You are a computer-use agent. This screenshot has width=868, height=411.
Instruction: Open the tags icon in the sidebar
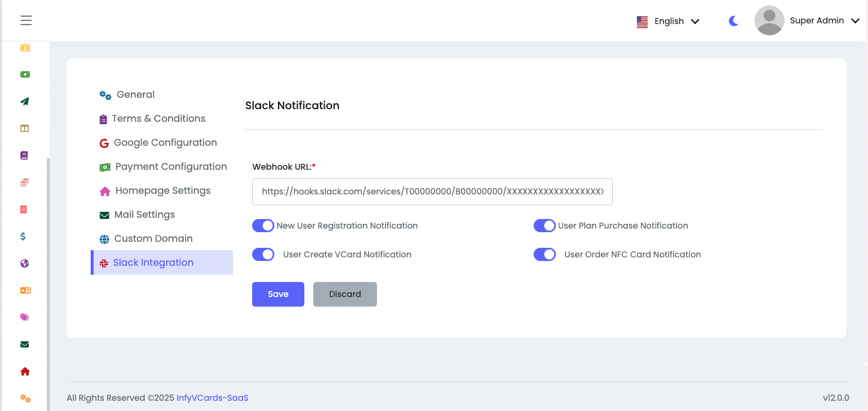coord(25,317)
